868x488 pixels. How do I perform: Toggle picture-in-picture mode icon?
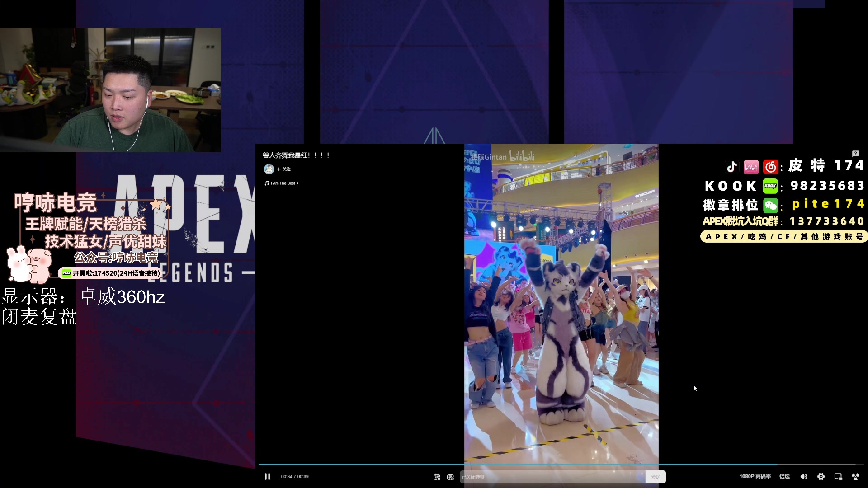coord(838,476)
